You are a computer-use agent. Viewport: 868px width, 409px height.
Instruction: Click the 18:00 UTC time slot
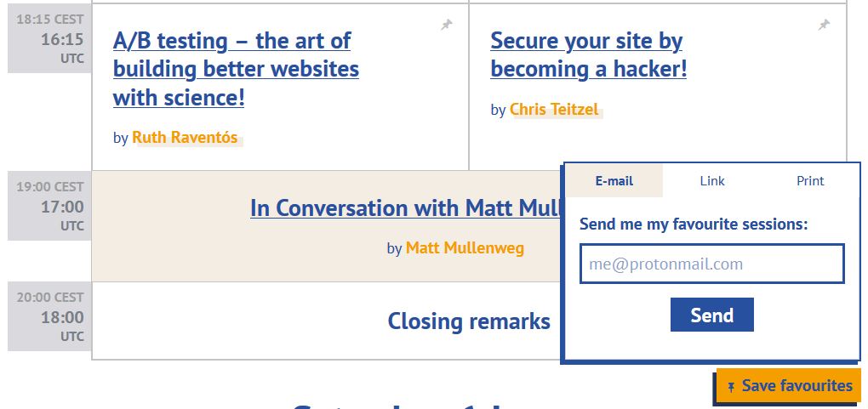62,317
